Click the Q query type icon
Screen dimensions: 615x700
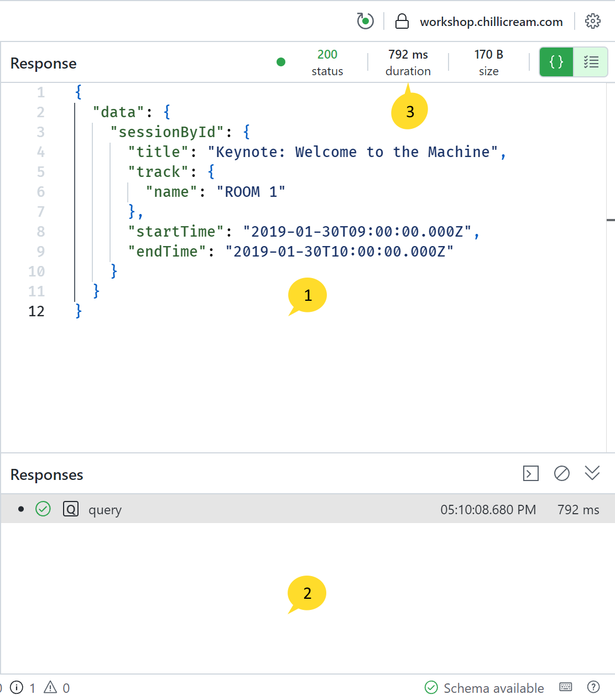pos(71,509)
